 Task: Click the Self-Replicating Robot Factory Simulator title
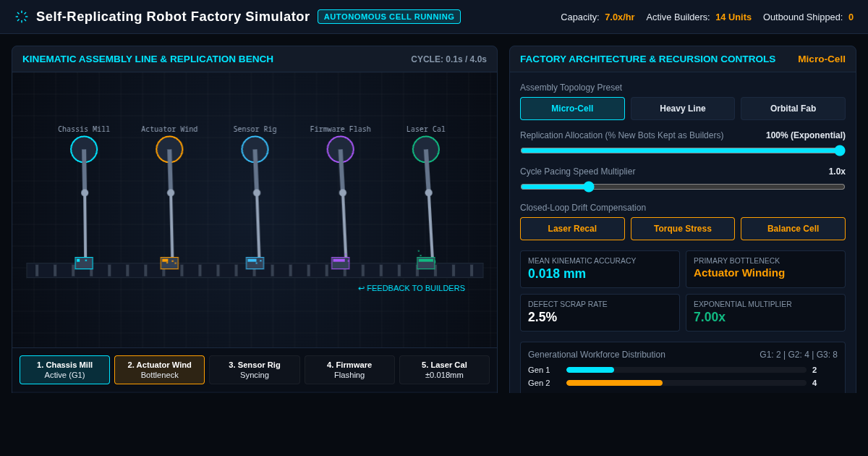(x=173, y=17)
